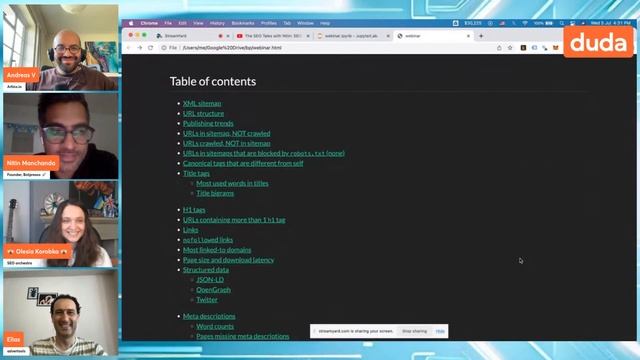This screenshot has height=360, width=640.
Task: Open the XML sitemap link
Action: (202, 104)
